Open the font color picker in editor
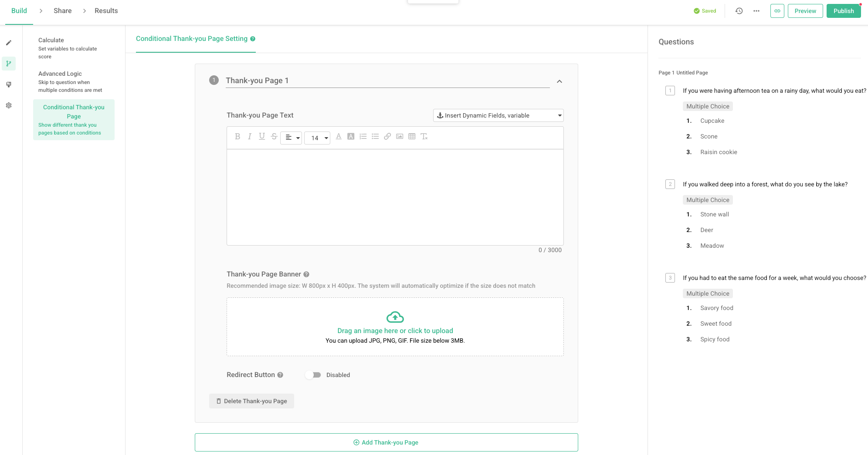 [x=339, y=136]
